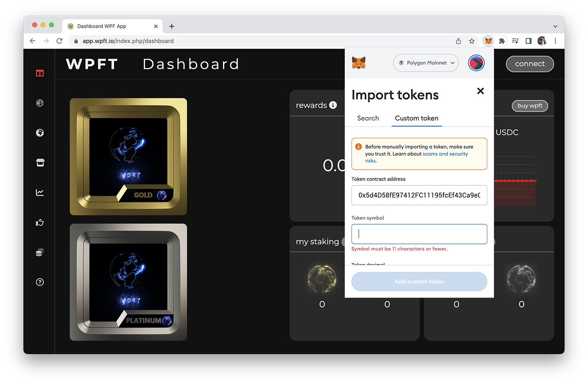Click the 'Token symbol' label
This screenshot has width=588, height=385.
tap(367, 218)
